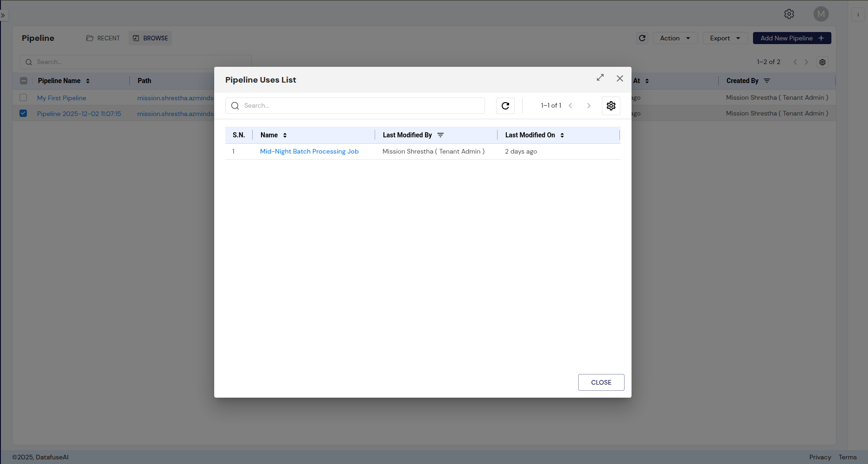Open the Last Modified By filter icon
This screenshot has height=464, width=868.
pyautogui.click(x=440, y=135)
